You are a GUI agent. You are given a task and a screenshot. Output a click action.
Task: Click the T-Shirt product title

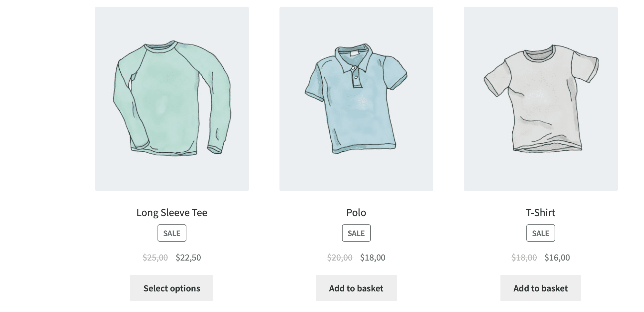pos(541,212)
